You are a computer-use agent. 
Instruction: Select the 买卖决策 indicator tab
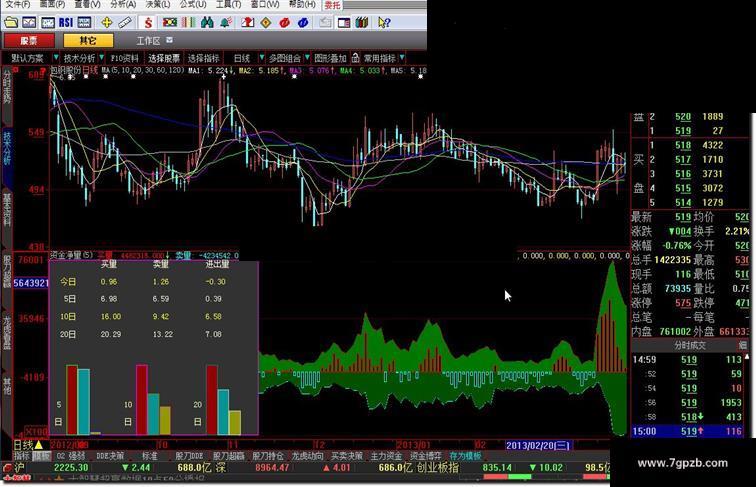point(347,455)
